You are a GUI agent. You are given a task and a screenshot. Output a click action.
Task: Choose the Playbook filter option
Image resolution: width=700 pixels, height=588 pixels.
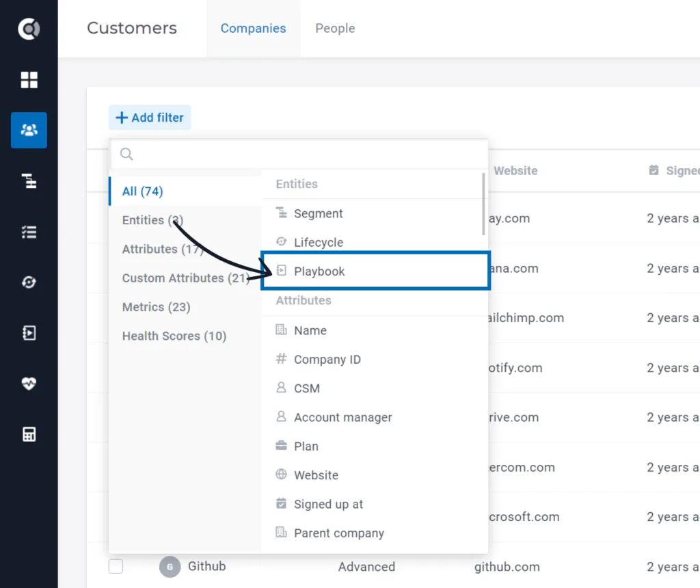(x=375, y=271)
